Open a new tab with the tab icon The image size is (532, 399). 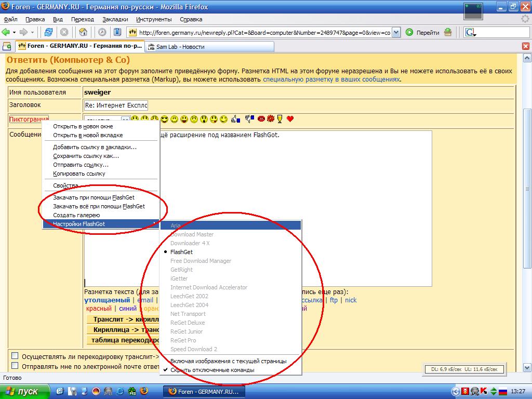pos(6,46)
